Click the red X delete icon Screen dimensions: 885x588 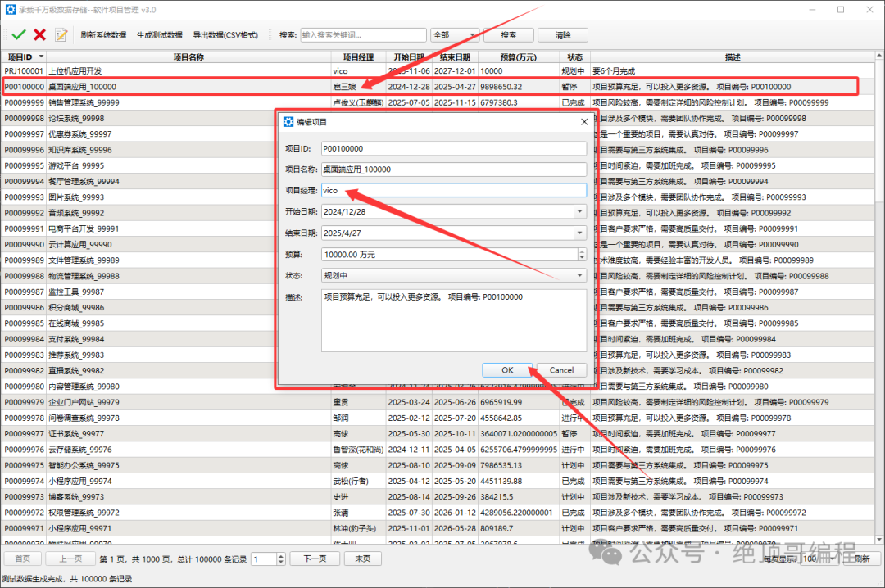tap(39, 35)
